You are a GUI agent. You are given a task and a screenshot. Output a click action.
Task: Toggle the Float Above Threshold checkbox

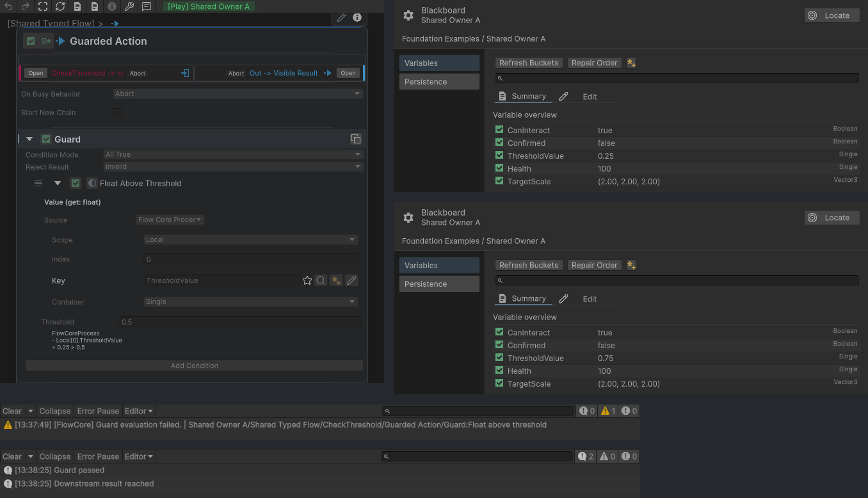pyautogui.click(x=76, y=183)
